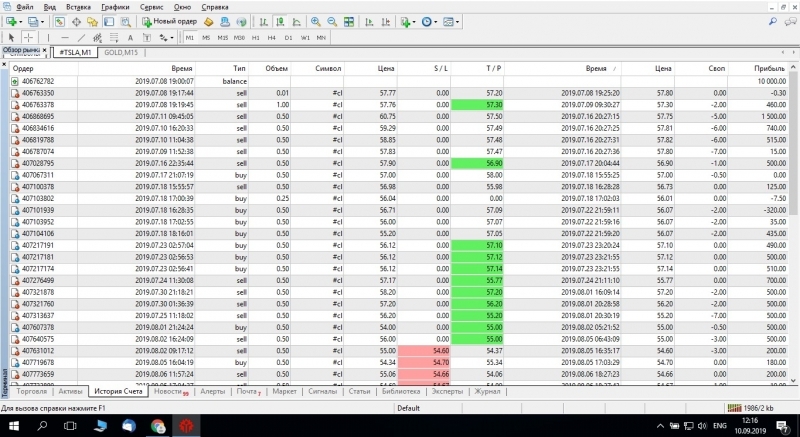Select the crosshair cursor tool
The height and width of the screenshot is (437, 800).
click(x=28, y=37)
